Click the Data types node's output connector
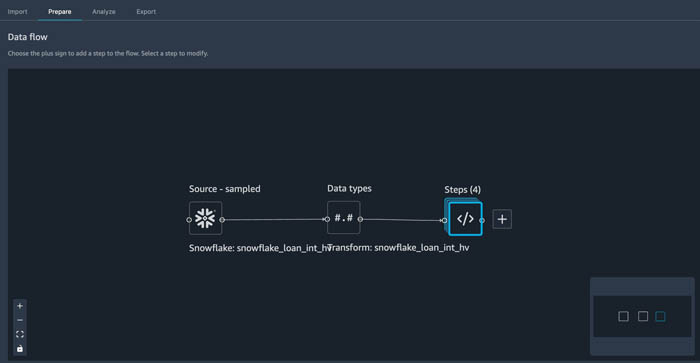700x363 pixels. click(360, 219)
